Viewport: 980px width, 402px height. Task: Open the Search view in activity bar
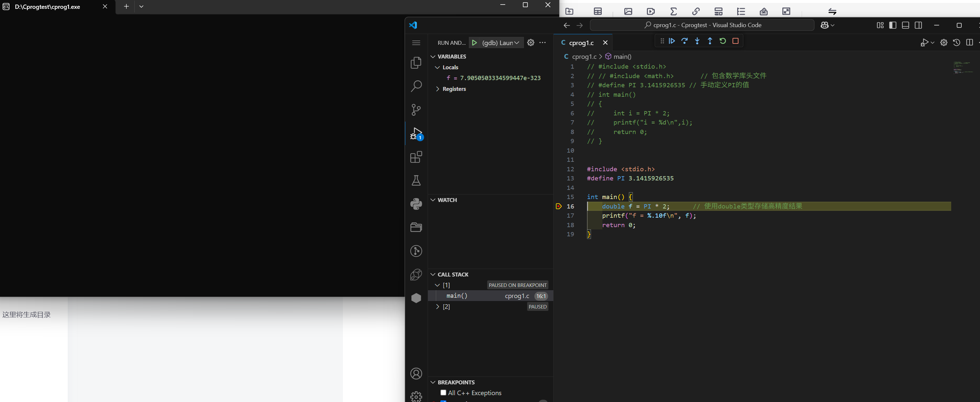click(416, 86)
